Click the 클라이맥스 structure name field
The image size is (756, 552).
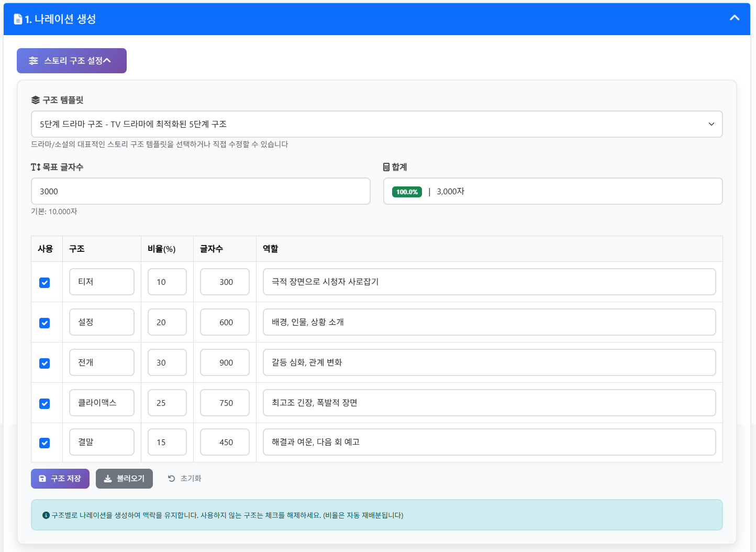coord(102,403)
